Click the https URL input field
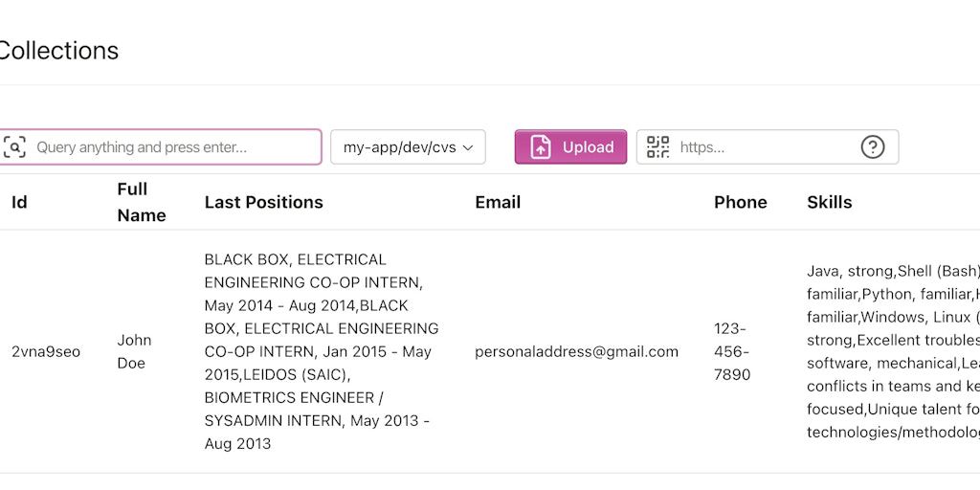Viewport: 980px width, 490px height. click(764, 147)
